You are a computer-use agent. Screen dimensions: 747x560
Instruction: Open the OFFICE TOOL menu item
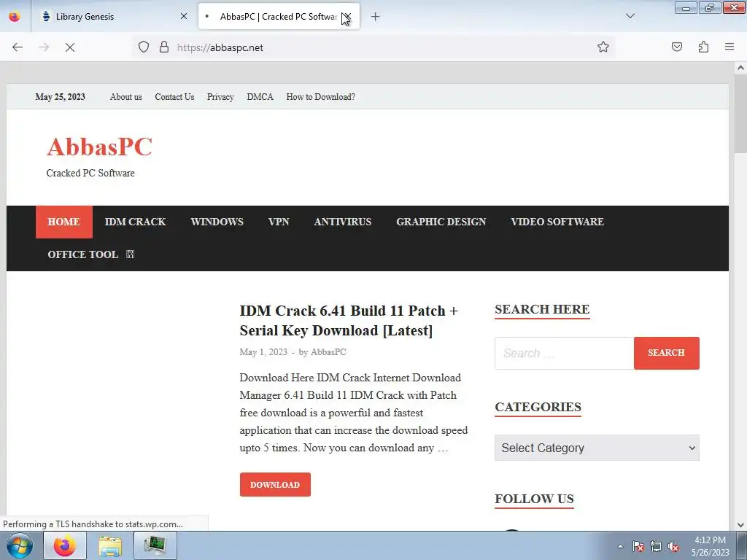[83, 254]
